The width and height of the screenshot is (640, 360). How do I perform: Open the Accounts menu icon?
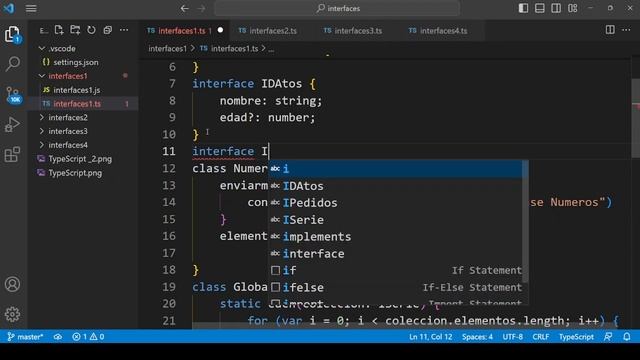point(12,284)
